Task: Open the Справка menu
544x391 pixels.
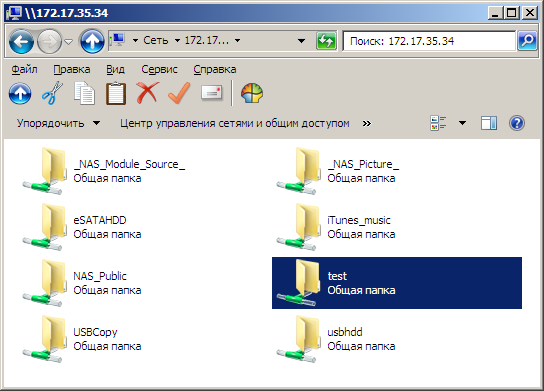Action: [215, 69]
